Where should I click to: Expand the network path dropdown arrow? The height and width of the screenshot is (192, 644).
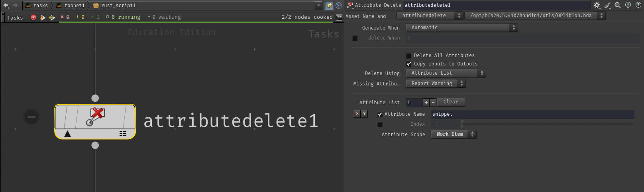click(318, 6)
